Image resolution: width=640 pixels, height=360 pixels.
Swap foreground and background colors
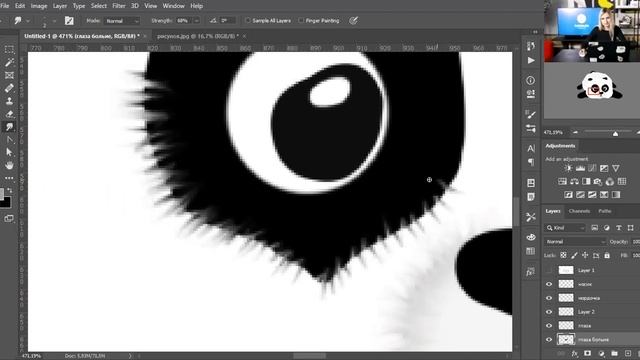coord(10,190)
